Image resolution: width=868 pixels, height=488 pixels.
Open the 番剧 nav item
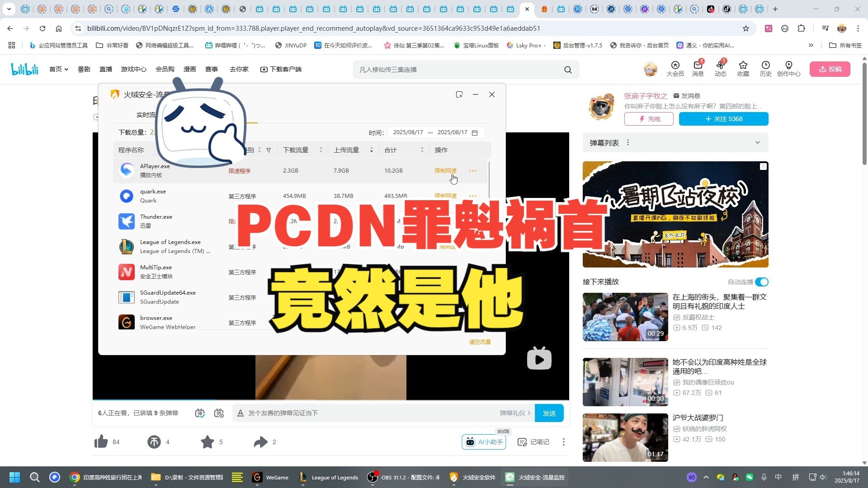84,69
